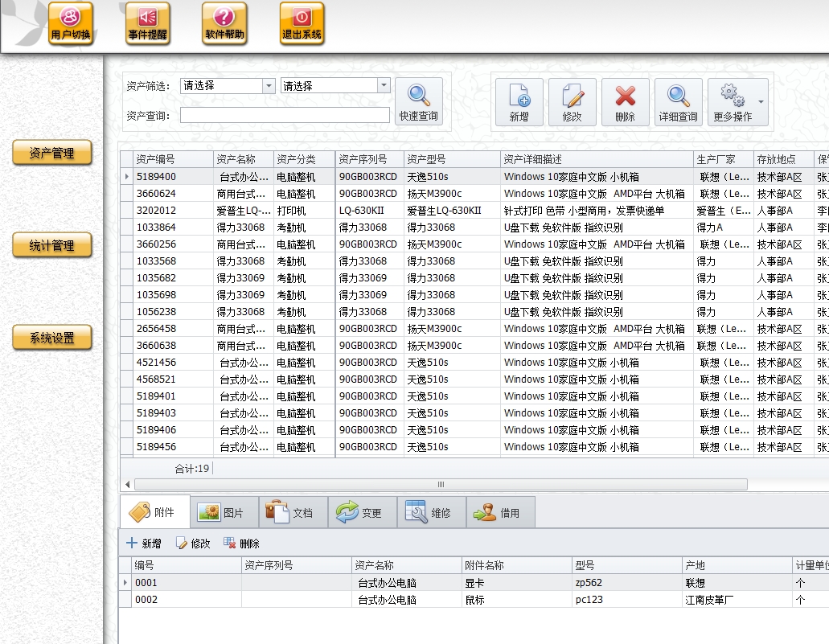This screenshot has height=644, width=829.
Task: Click the 快速查询 magnifier button
Action: tap(418, 101)
